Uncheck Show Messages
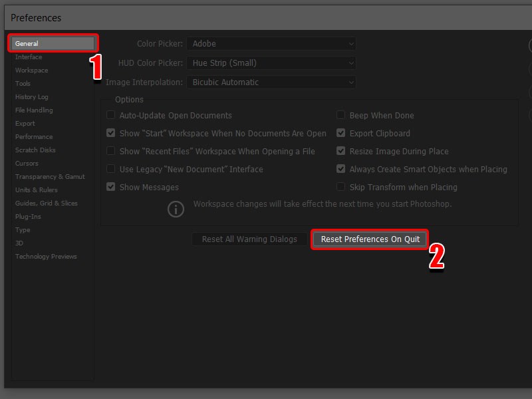Image resolution: width=532 pixels, height=399 pixels. coord(111,187)
